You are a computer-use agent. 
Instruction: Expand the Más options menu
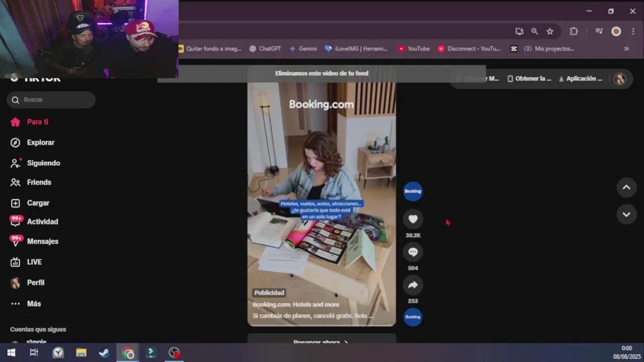coord(26,304)
